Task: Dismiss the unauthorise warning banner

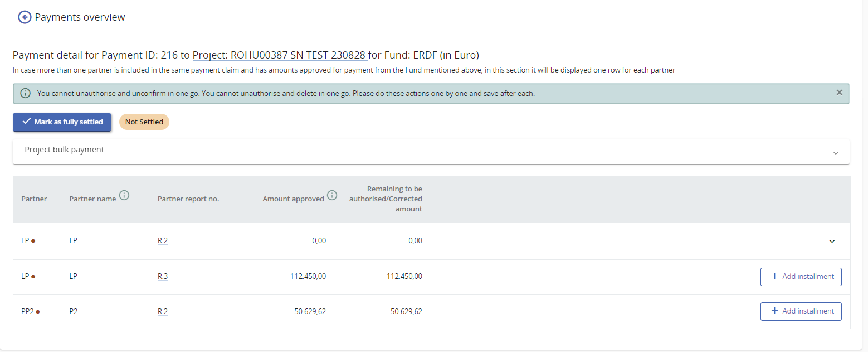Action: point(839,93)
